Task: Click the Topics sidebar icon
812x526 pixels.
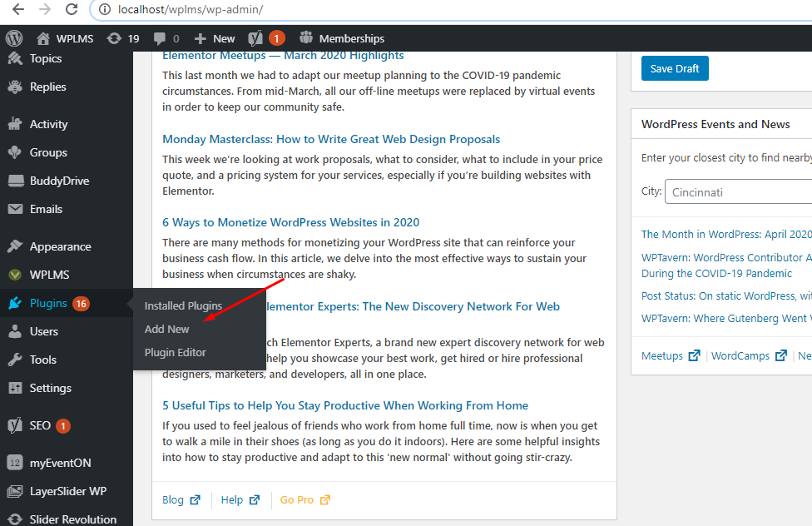Action: click(15, 58)
